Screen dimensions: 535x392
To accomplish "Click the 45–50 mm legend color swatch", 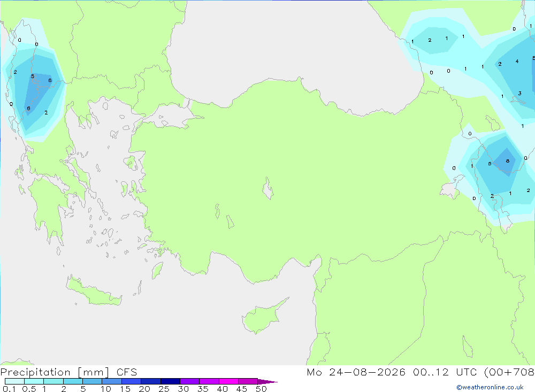I will tap(248, 381).
